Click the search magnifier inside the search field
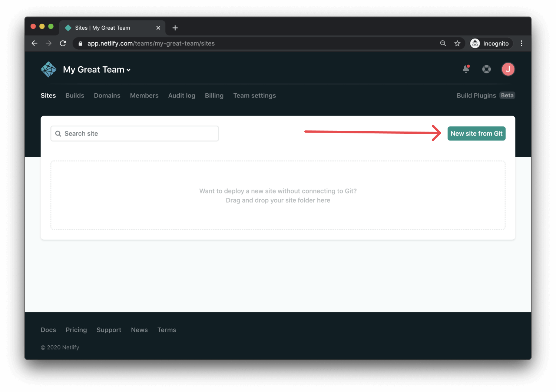 pyautogui.click(x=58, y=133)
